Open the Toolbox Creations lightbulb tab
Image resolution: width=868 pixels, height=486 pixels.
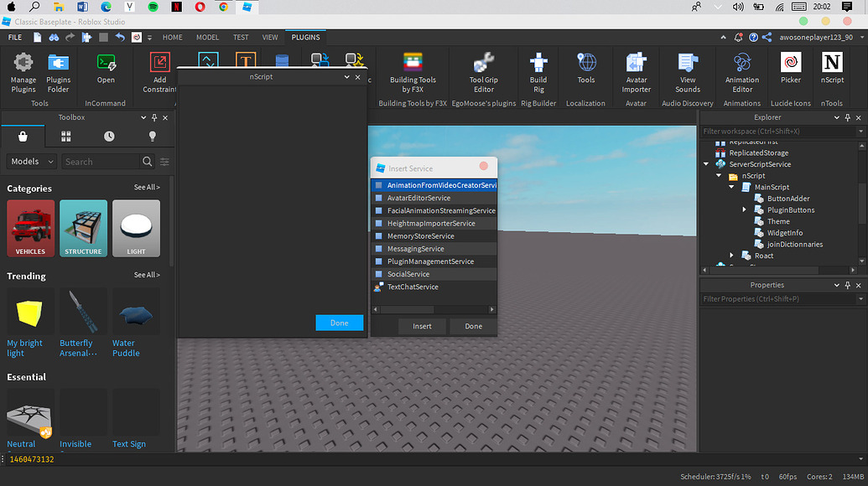point(153,136)
